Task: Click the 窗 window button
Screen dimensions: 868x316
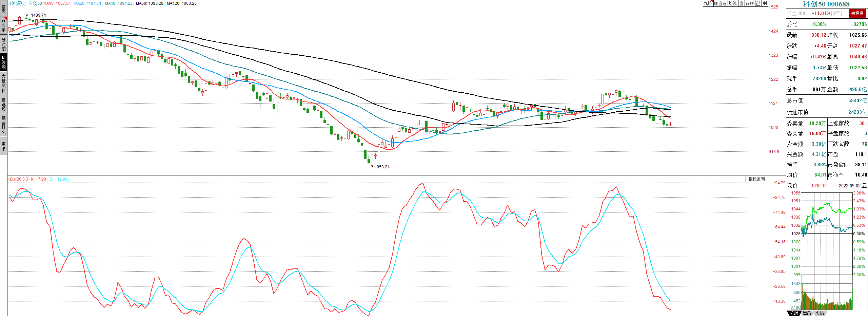Action: (742, 3)
